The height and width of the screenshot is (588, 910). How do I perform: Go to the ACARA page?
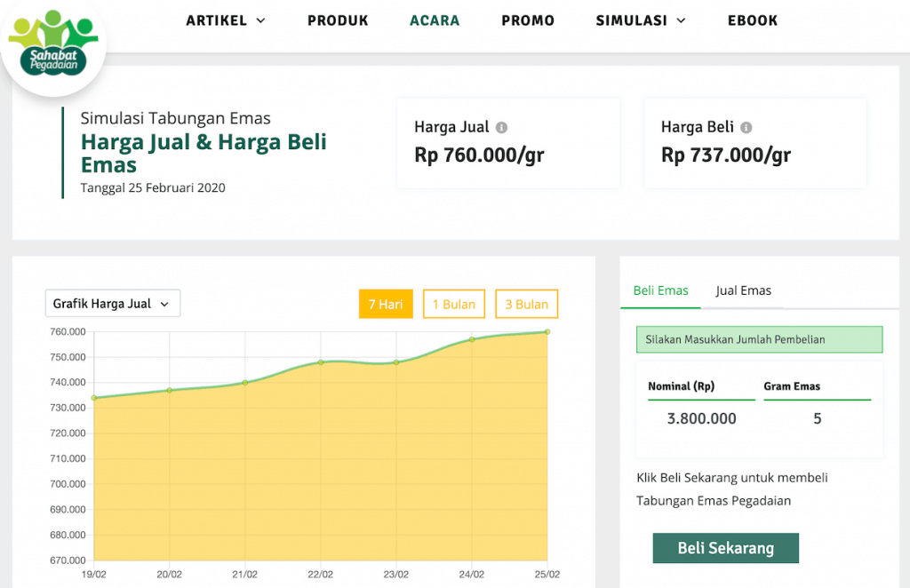click(435, 20)
